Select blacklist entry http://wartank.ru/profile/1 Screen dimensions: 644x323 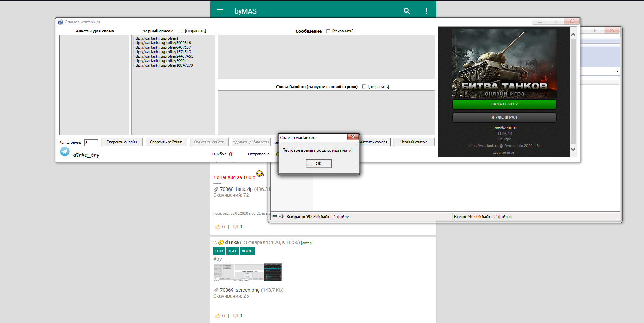(x=156, y=38)
